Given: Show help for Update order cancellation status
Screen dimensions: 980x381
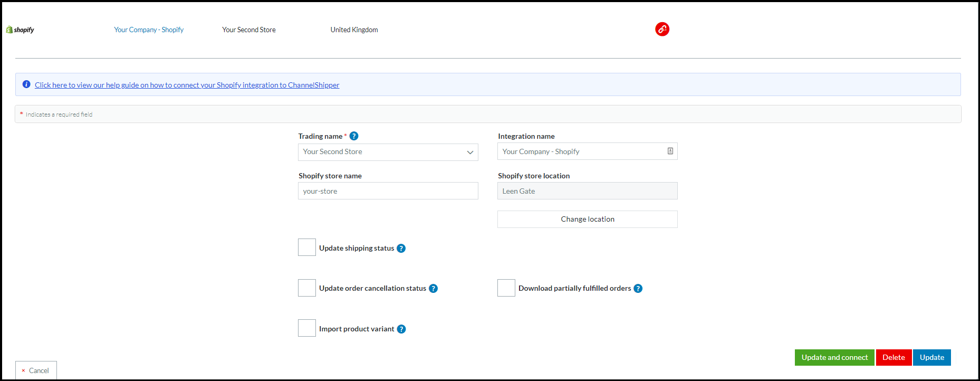Looking at the screenshot, I should [x=433, y=288].
